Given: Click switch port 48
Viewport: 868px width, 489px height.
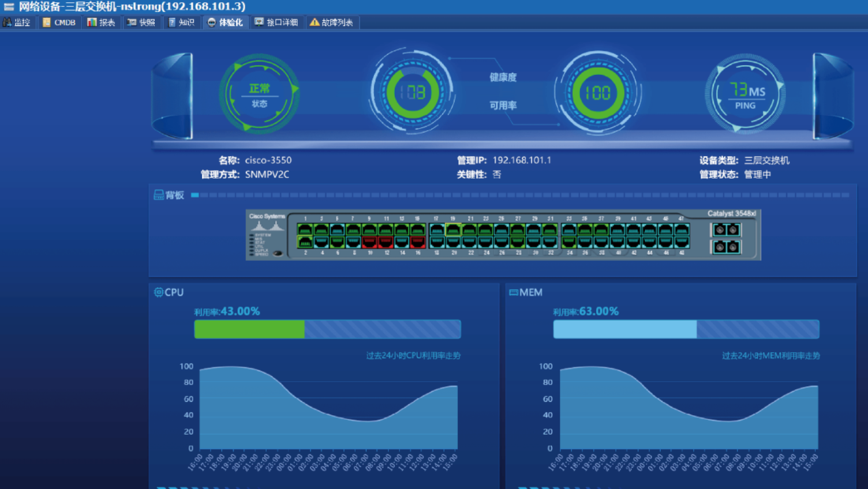Looking at the screenshot, I should 682,242.
